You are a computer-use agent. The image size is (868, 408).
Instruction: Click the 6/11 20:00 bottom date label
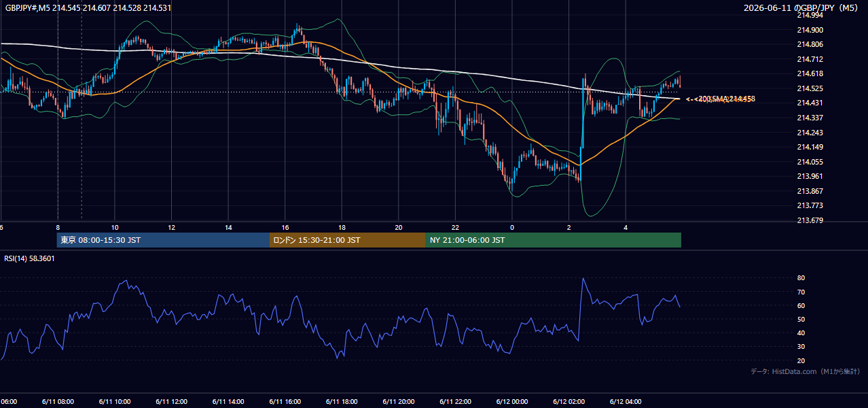click(x=398, y=402)
